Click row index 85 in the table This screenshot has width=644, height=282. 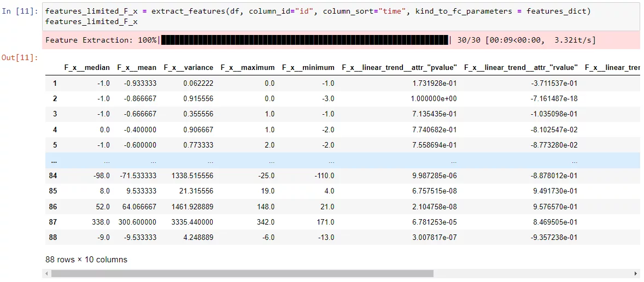(53, 191)
